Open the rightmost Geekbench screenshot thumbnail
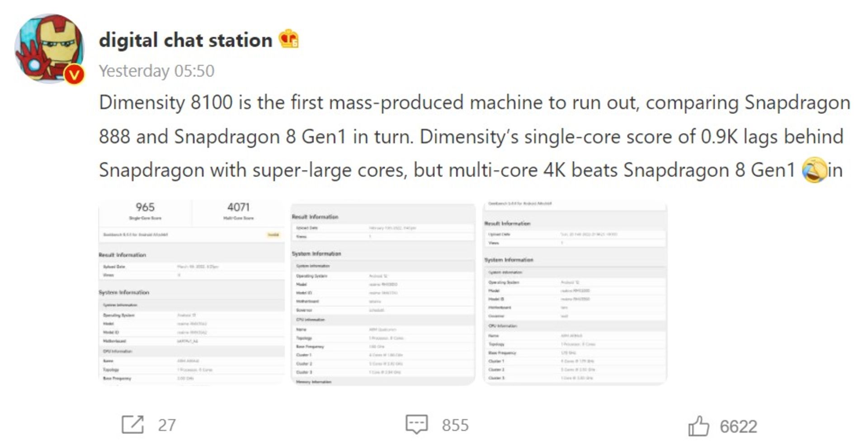Screen dimensions: 868x448 tap(575, 294)
